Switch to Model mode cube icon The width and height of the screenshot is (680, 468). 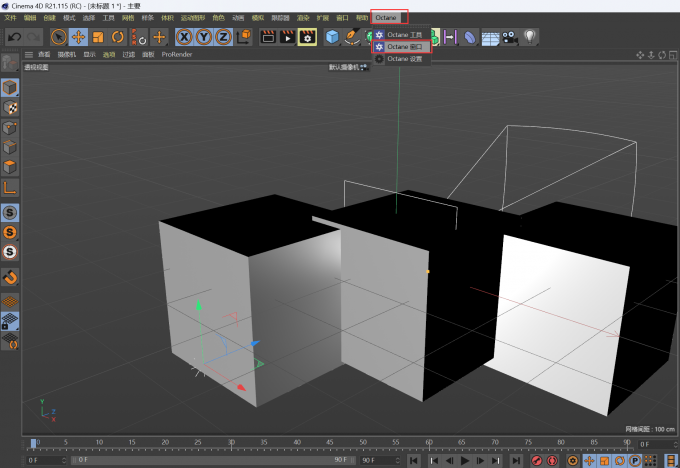tap(10, 87)
